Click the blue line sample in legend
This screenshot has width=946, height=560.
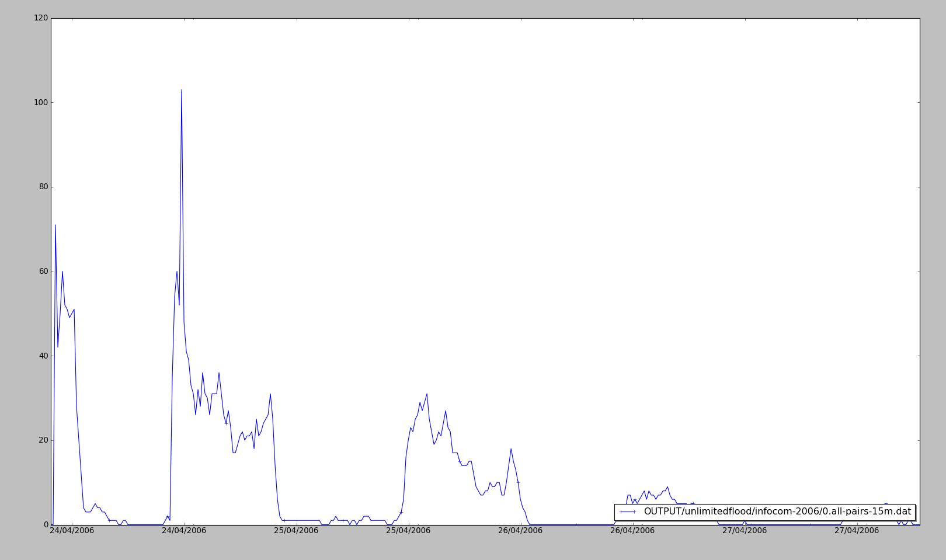point(628,512)
